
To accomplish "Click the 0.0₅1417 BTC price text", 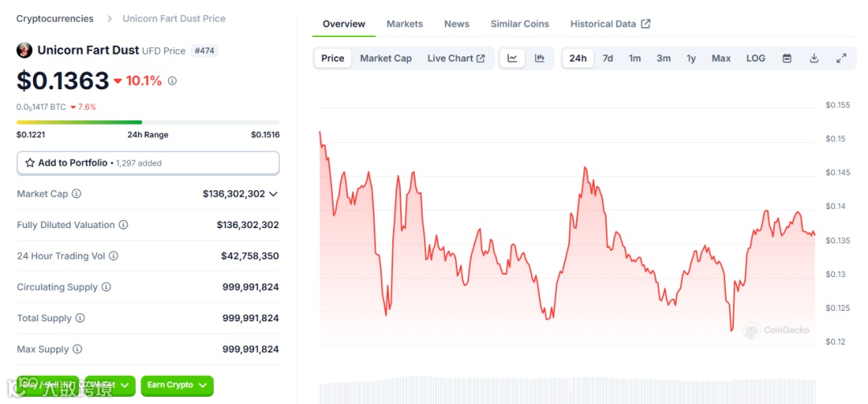I will click(x=41, y=107).
